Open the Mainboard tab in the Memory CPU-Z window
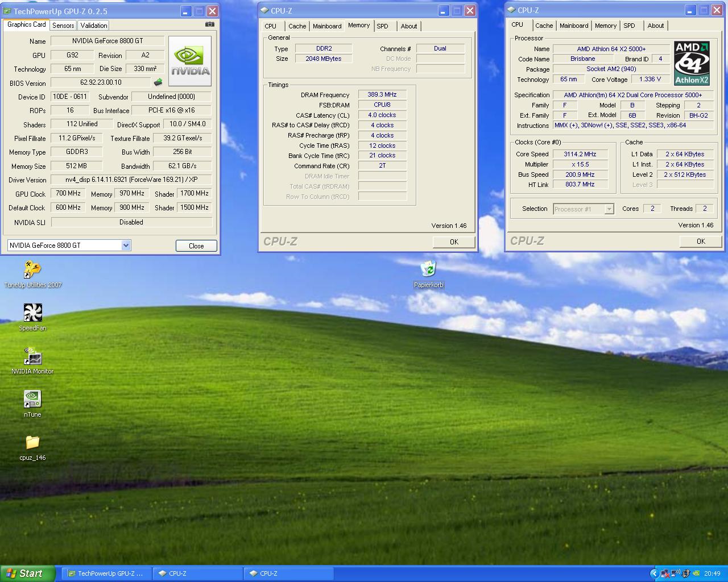 pos(327,26)
